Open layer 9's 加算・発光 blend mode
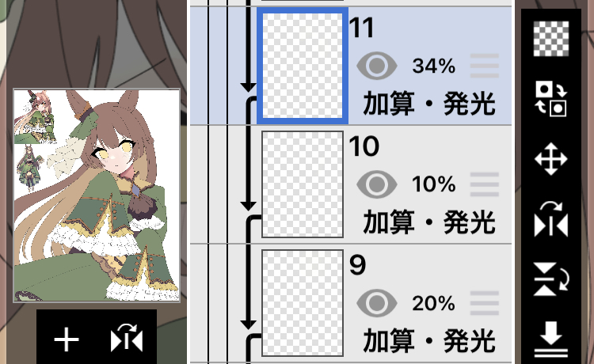 point(428,341)
